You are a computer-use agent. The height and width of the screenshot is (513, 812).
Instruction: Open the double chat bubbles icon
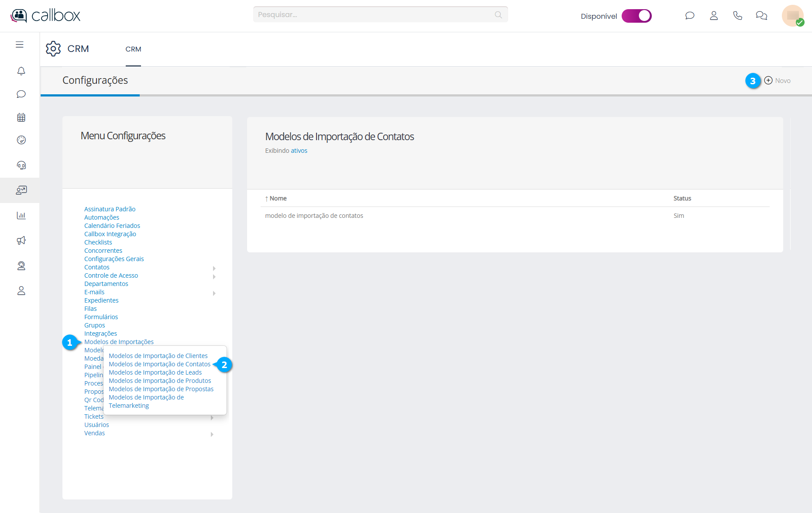click(761, 16)
